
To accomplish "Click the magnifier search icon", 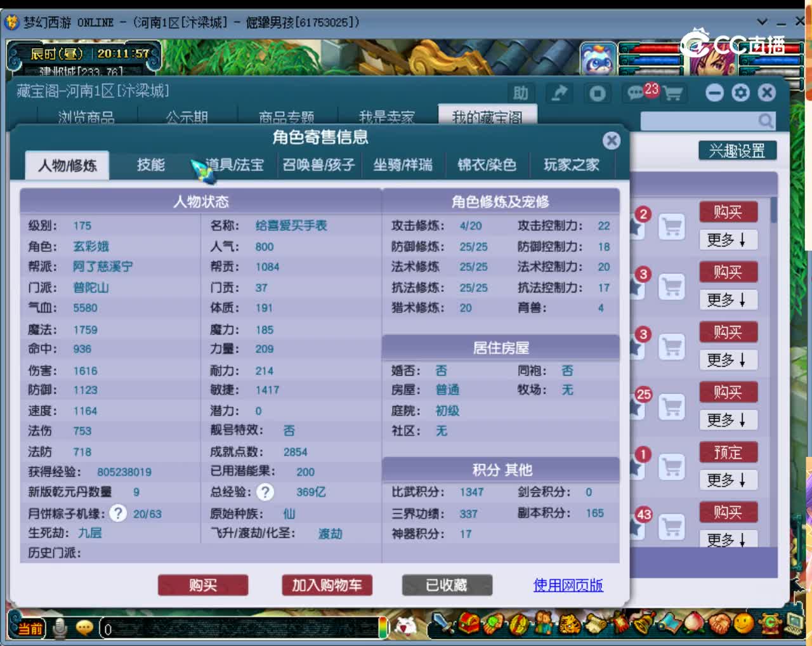I will (766, 121).
